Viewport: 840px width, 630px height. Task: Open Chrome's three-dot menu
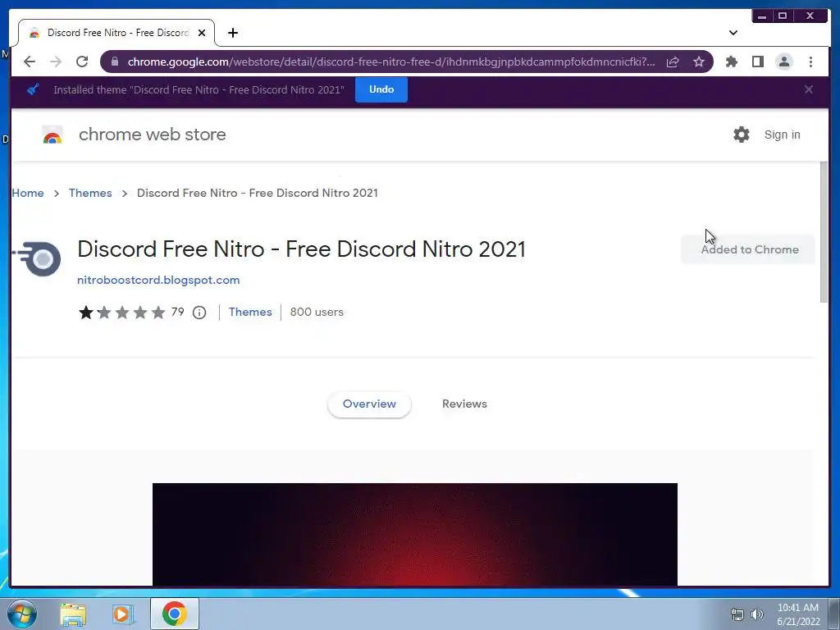click(810, 62)
